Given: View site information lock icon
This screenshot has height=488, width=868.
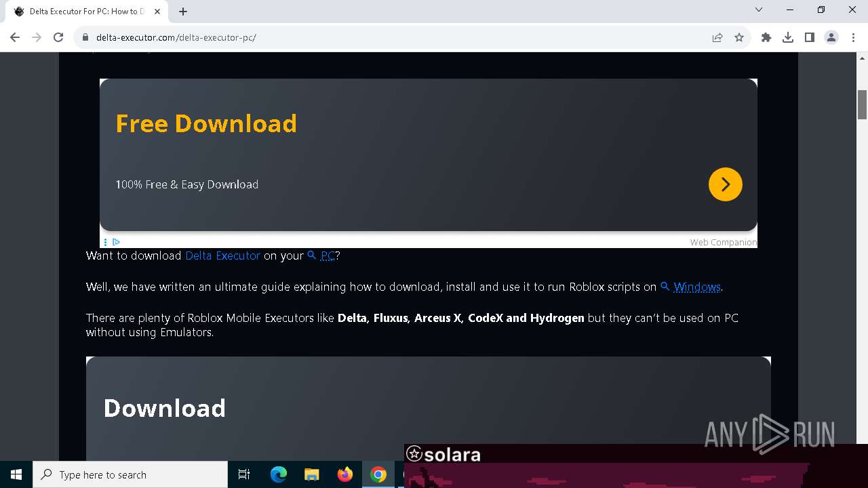Looking at the screenshot, I should 85,37.
